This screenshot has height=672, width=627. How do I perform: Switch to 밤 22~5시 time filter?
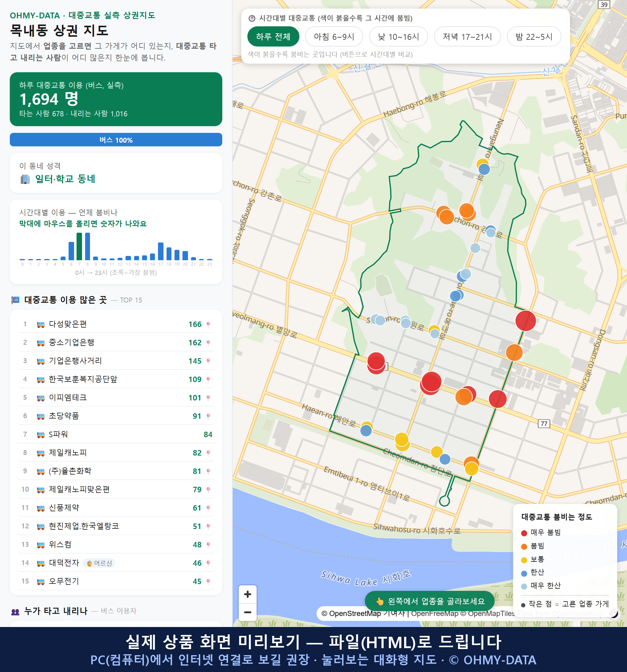tap(534, 36)
